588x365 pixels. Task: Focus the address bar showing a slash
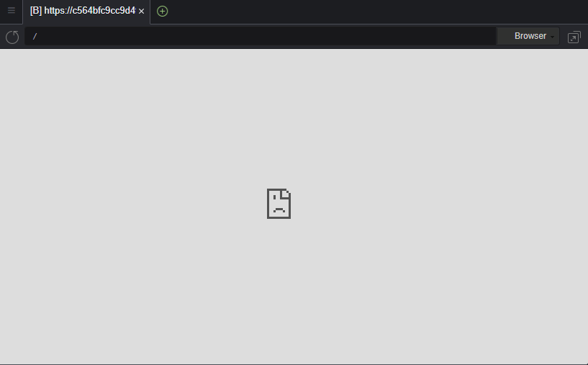click(261, 36)
